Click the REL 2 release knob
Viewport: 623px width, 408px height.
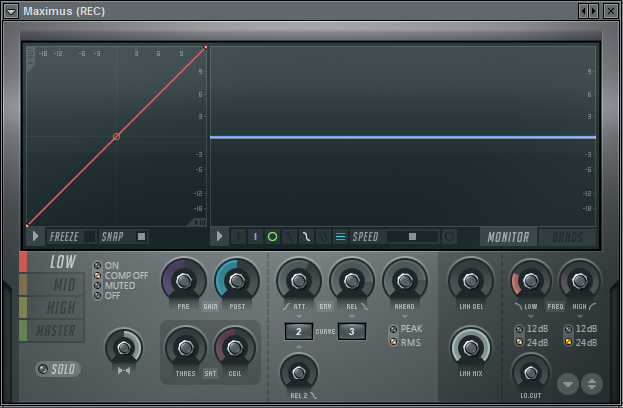pyautogui.click(x=299, y=373)
